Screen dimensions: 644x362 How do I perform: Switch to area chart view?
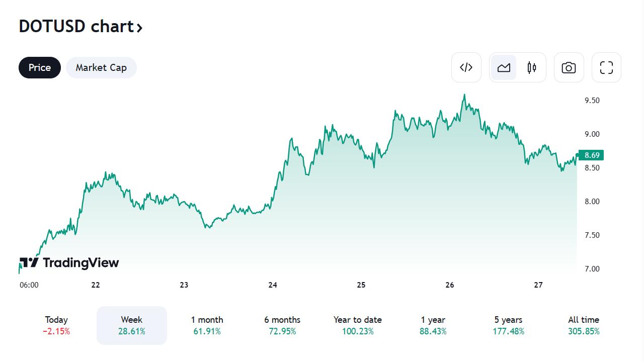coord(504,67)
